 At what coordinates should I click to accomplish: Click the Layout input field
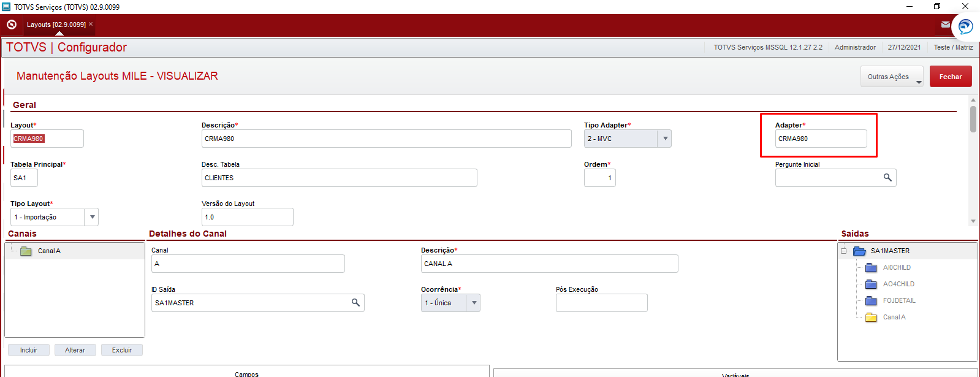[x=47, y=139]
